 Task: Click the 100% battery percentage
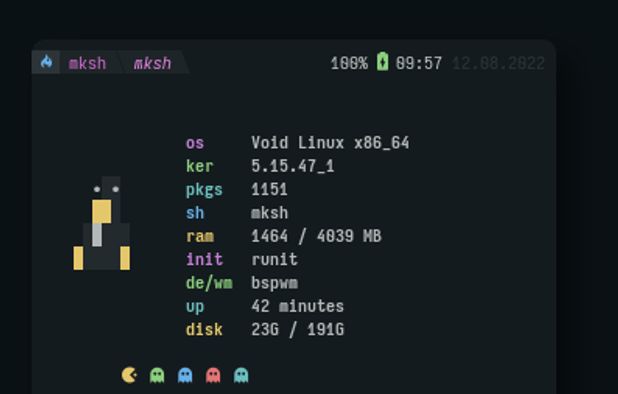pyautogui.click(x=349, y=63)
